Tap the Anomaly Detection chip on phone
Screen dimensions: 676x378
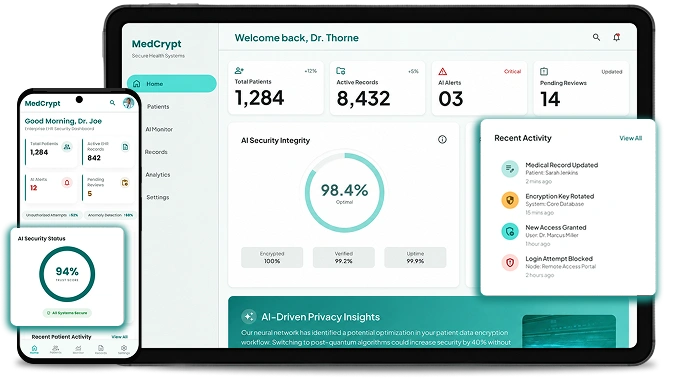[x=110, y=215]
